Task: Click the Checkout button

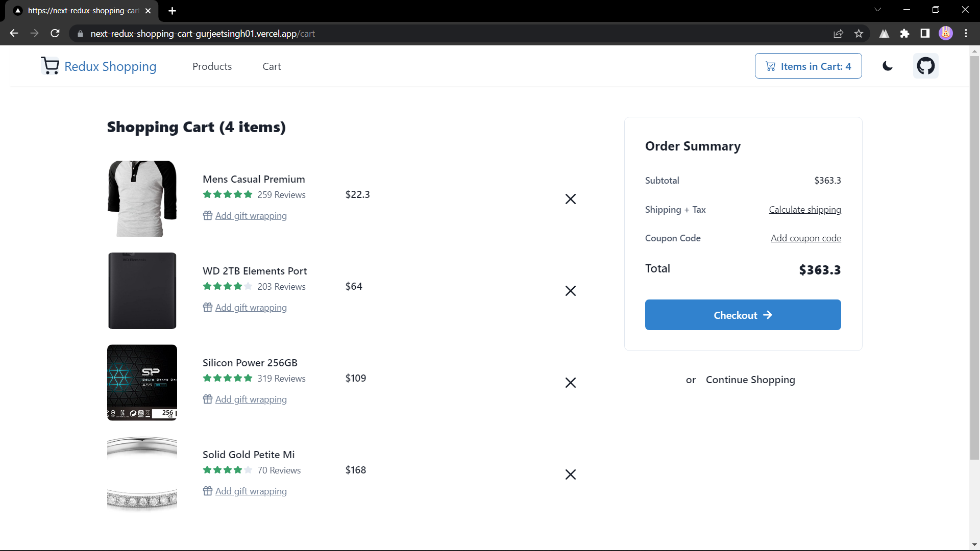Action: (x=743, y=315)
